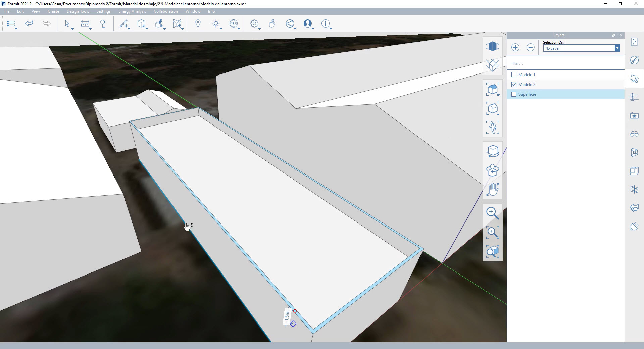Select the Measure tool icon
This screenshot has width=644, height=349.
pos(85,23)
